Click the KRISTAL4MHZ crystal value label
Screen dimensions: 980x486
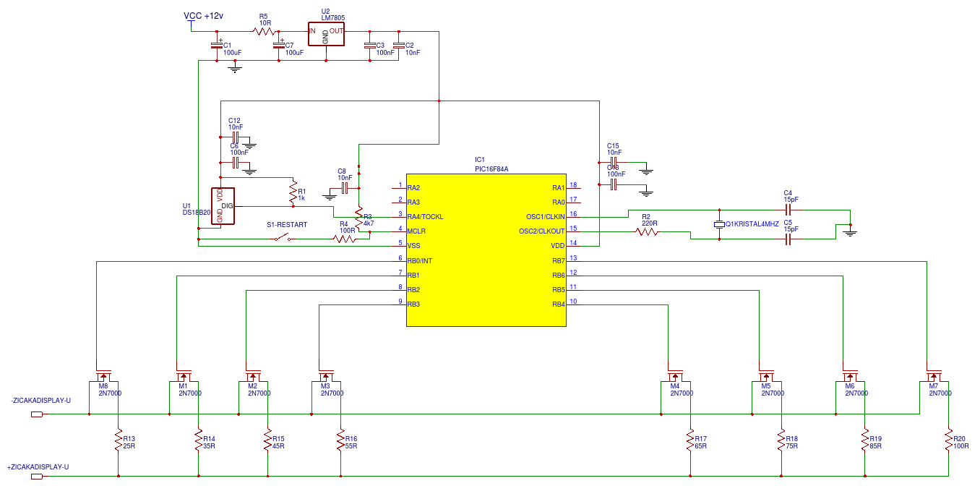[x=756, y=224]
